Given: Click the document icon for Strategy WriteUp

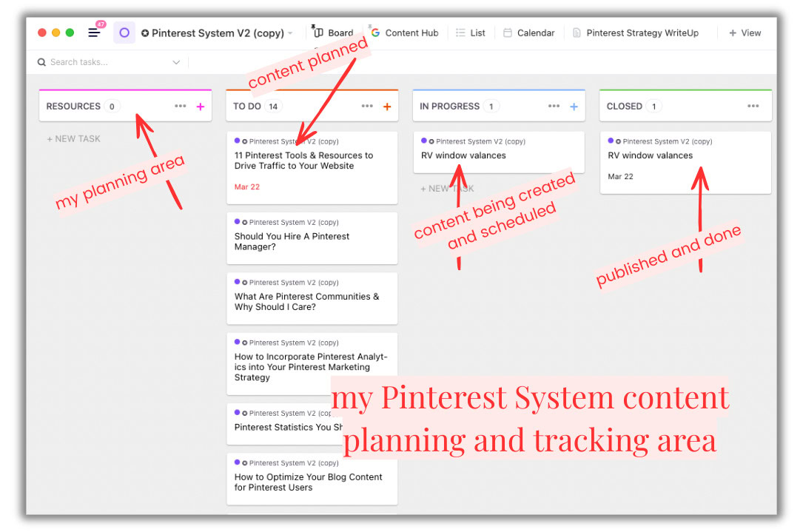Looking at the screenshot, I should (x=577, y=33).
